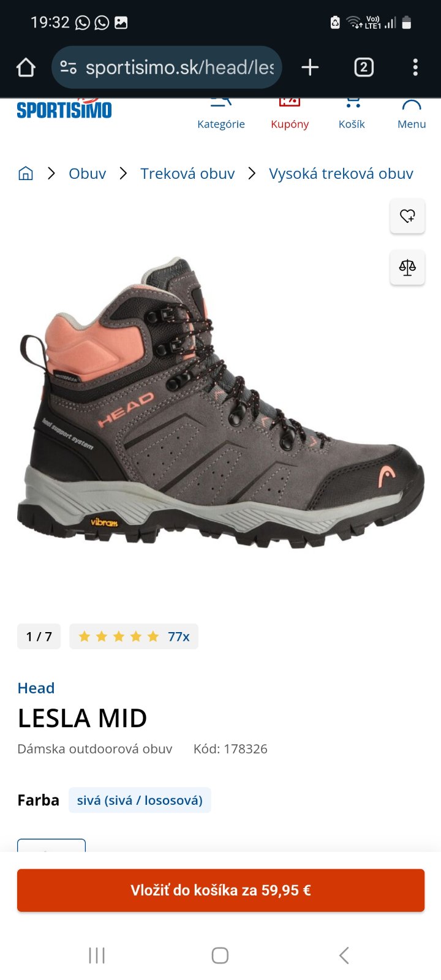Open the 77x star ratings
This screenshot has width=441, height=980.
point(134,636)
